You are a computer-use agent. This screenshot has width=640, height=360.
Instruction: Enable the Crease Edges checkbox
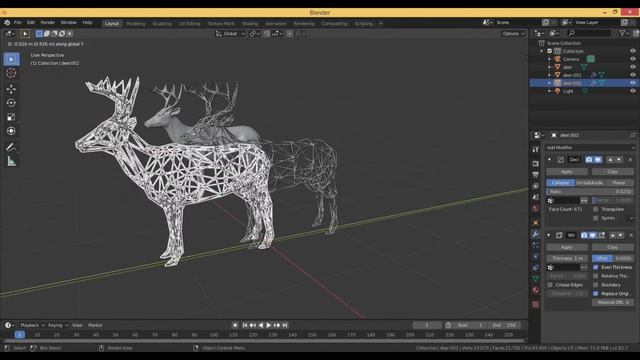click(x=550, y=285)
